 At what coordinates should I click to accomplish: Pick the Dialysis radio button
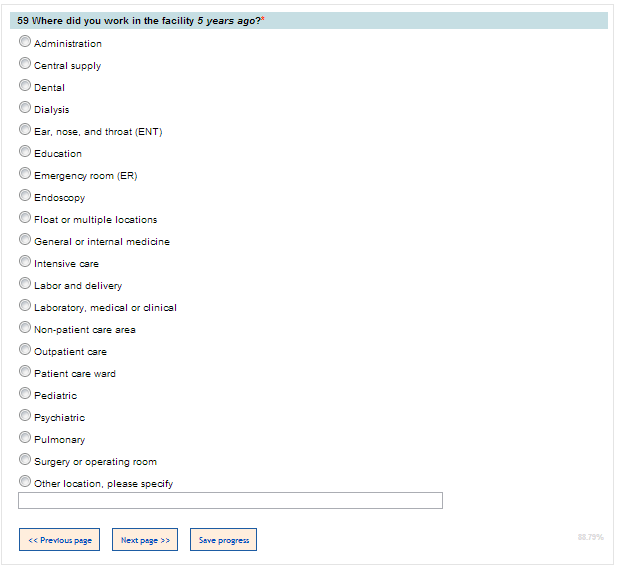(x=25, y=109)
